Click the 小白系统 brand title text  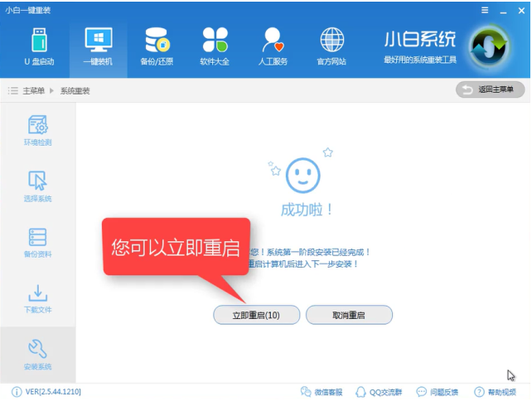point(420,39)
